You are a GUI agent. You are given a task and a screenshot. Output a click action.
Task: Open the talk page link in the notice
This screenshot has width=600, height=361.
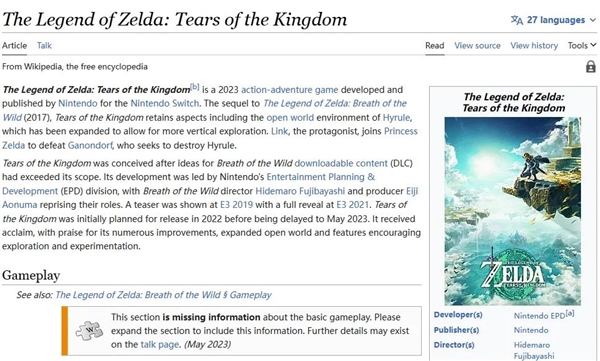pos(160,345)
